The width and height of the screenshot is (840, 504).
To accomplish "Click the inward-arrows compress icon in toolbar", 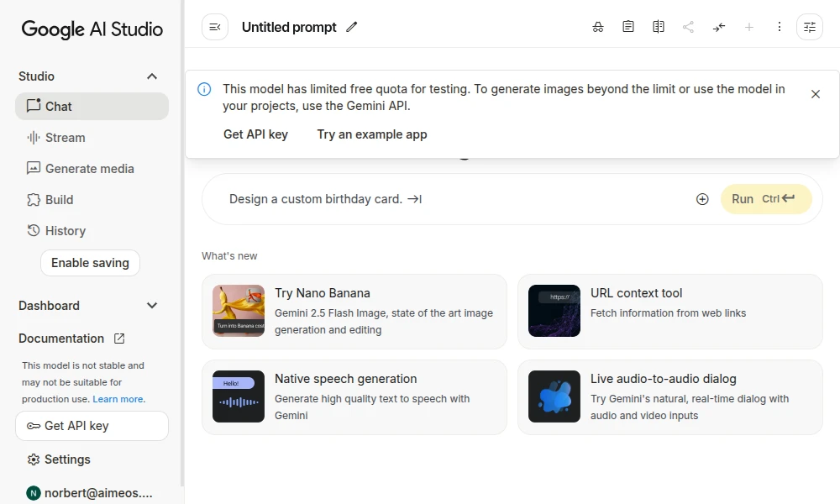I will pos(719,27).
